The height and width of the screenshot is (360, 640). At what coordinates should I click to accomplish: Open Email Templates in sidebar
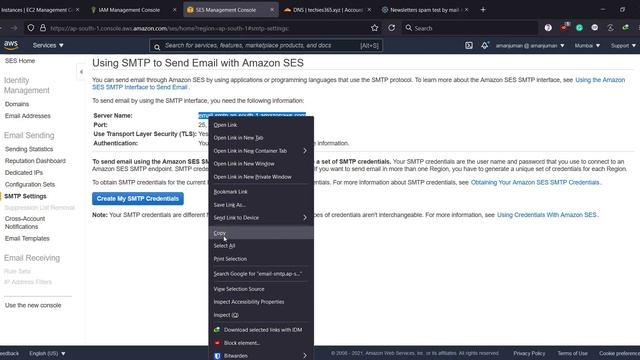27,238
